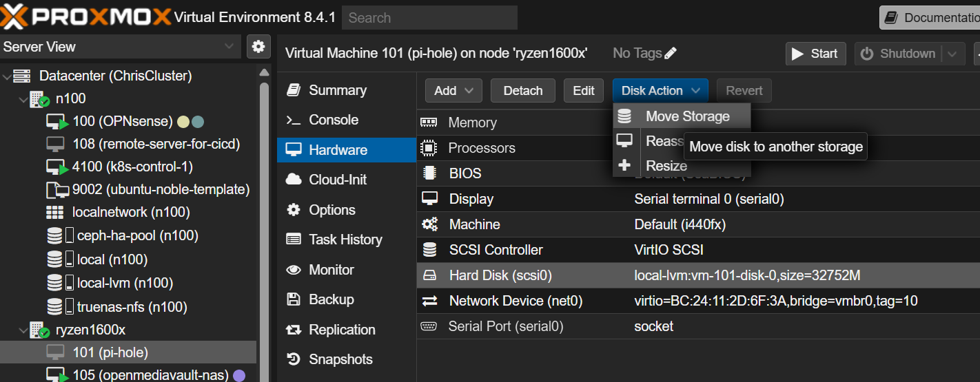Image resolution: width=980 pixels, height=382 pixels.
Task: Select the Network Device (net0) row
Action: point(698,301)
